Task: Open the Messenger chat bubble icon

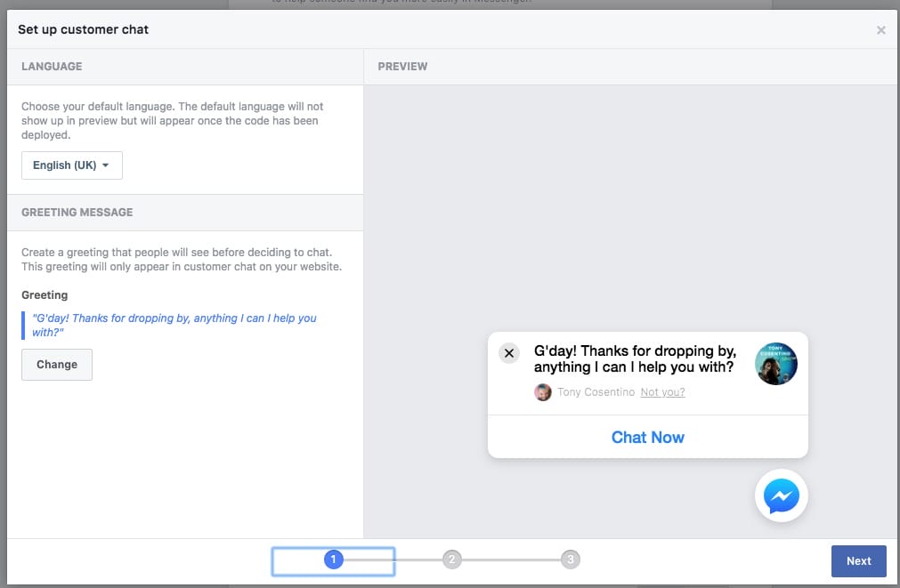Action: point(780,495)
